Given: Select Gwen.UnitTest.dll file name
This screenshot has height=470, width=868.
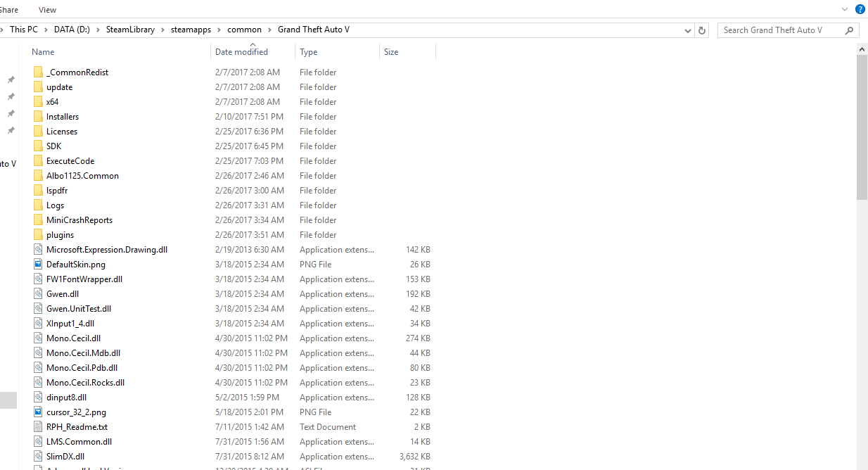Looking at the screenshot, I should (x=79, y=308).
